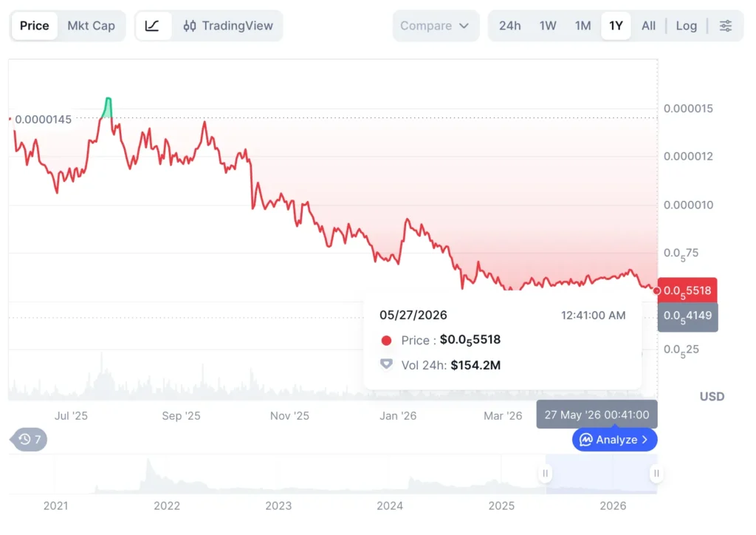Expand the Compare dropdown
Image resolution: width=756 pixels, height=535 pixels.
click(436, 26)
